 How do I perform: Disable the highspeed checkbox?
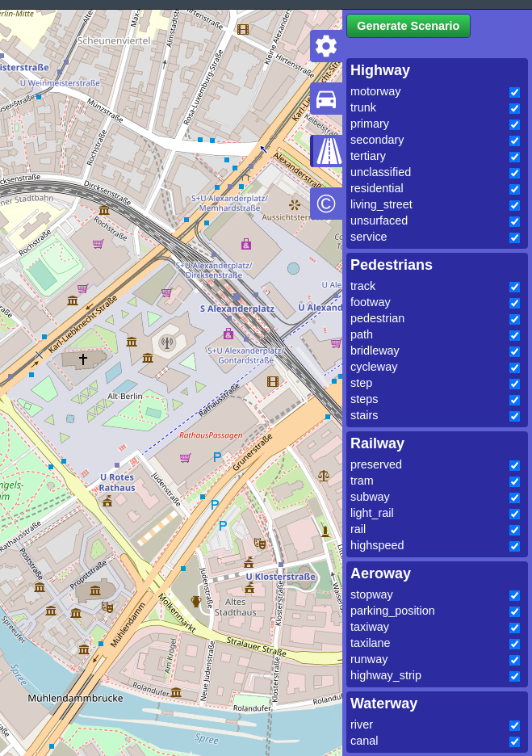(x=515, y=546)
